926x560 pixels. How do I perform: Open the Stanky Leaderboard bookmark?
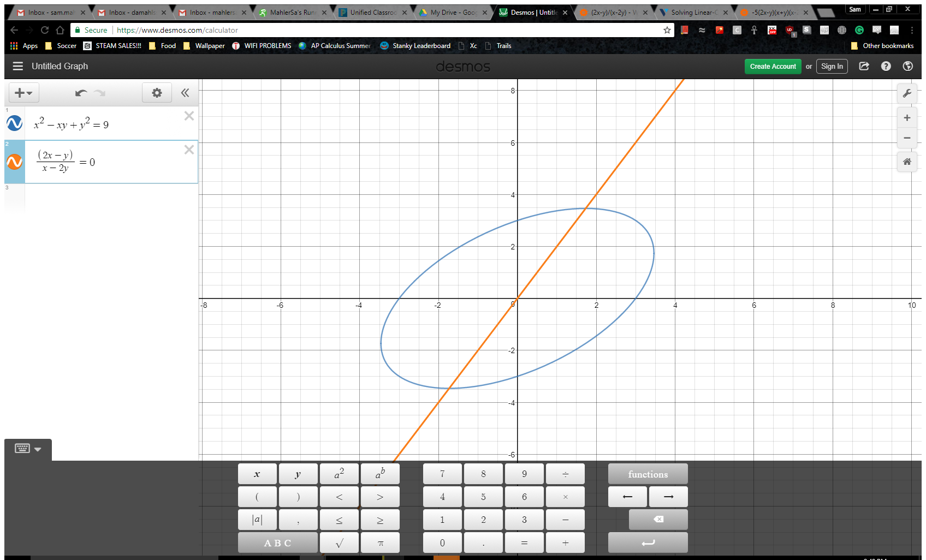click(415, 46)
